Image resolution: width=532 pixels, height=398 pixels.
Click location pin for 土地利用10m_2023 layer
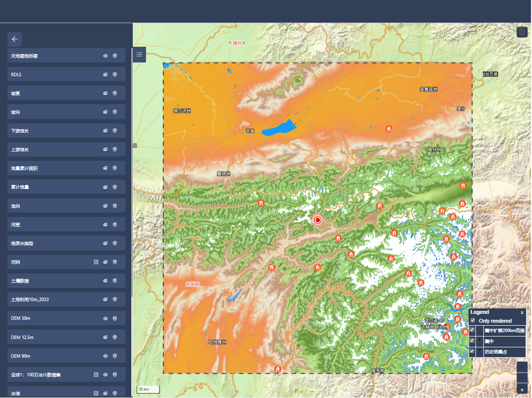[115, 299]
